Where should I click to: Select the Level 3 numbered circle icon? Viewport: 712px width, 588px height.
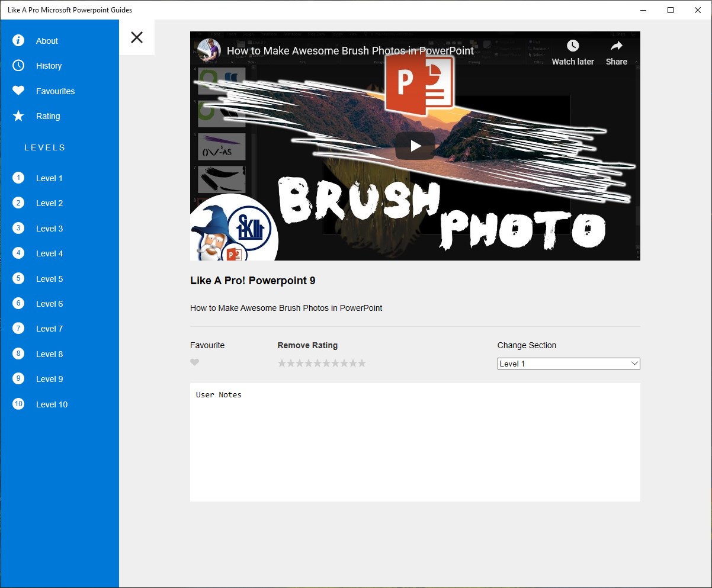pos(18,228)
